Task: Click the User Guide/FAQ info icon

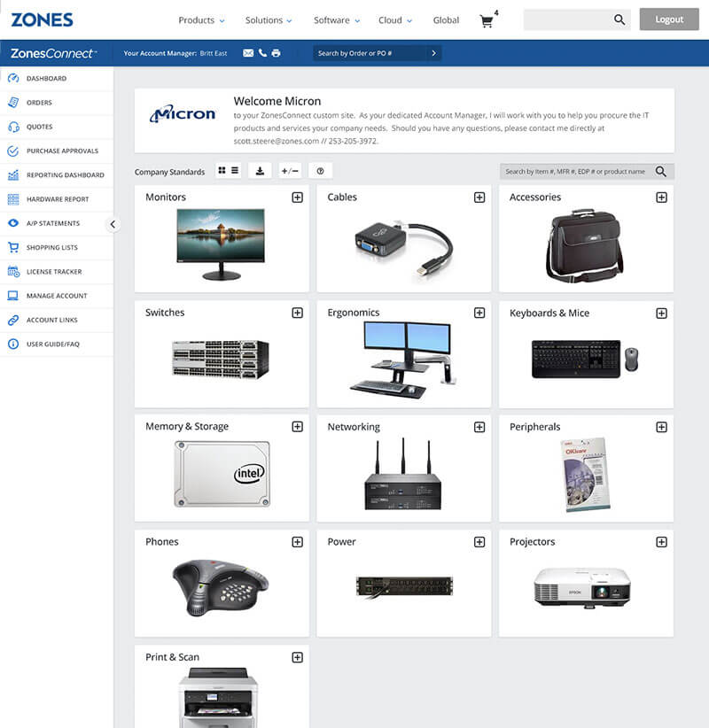Action: pyautogui.click(x=13, y=344)
